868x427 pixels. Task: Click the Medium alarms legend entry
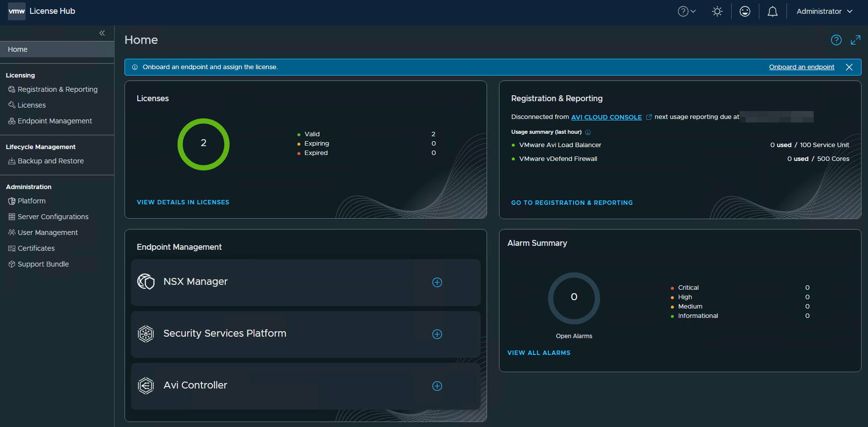(x=740, y=307)
